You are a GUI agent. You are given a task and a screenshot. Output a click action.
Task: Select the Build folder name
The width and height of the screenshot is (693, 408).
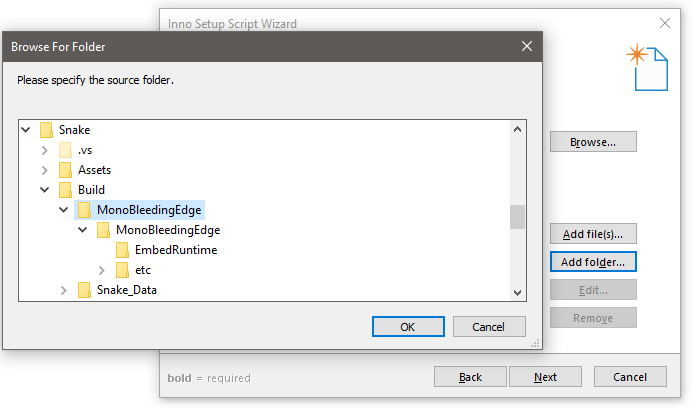(x=91, y=190)
